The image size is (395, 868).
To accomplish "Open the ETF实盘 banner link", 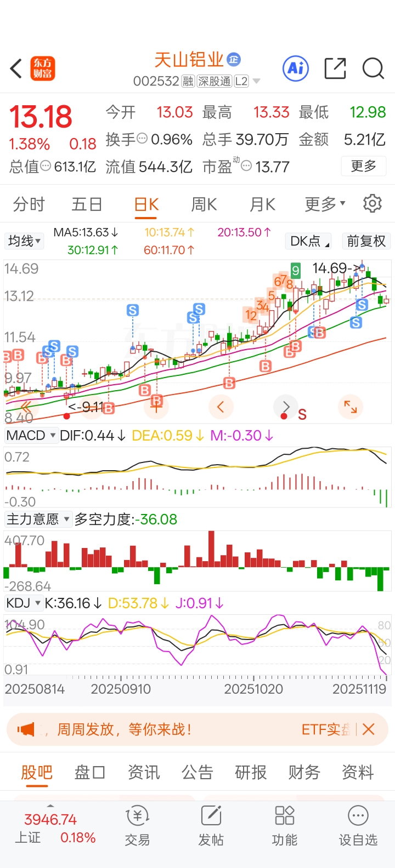I will click(326, 729).
